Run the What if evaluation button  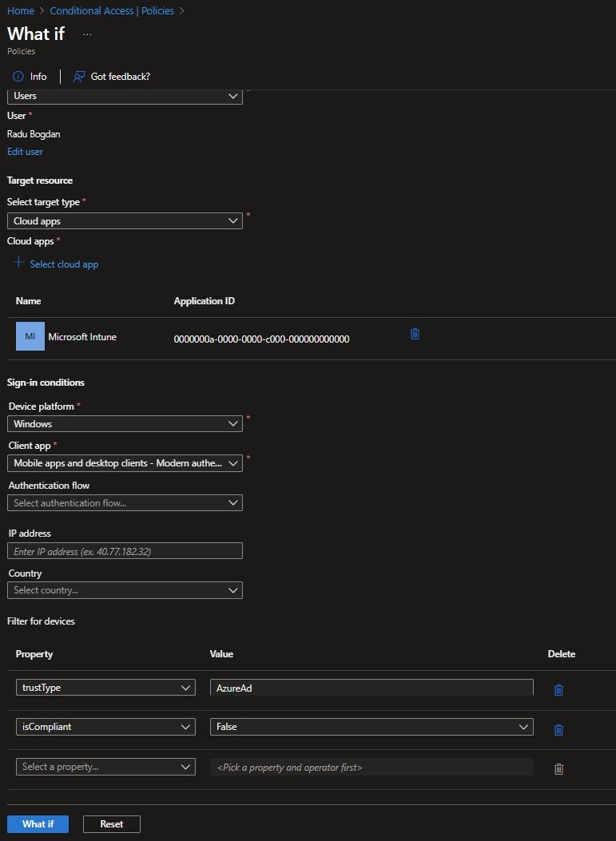pos(38,823)
